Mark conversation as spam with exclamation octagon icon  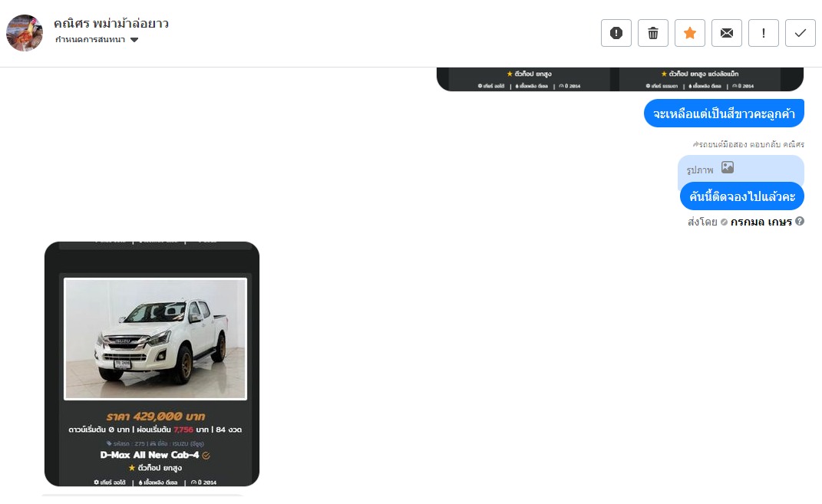(616, 33)
